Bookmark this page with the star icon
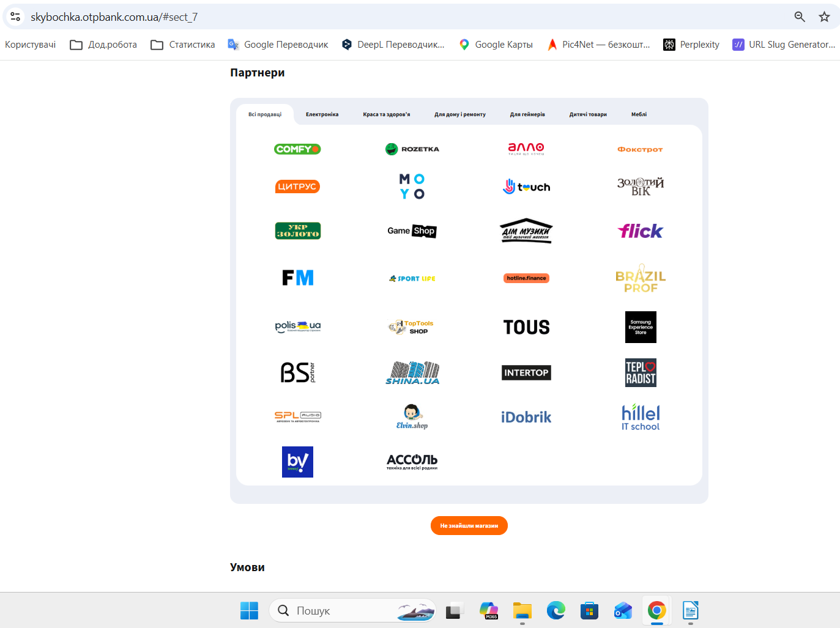 (x=825, y=17)
